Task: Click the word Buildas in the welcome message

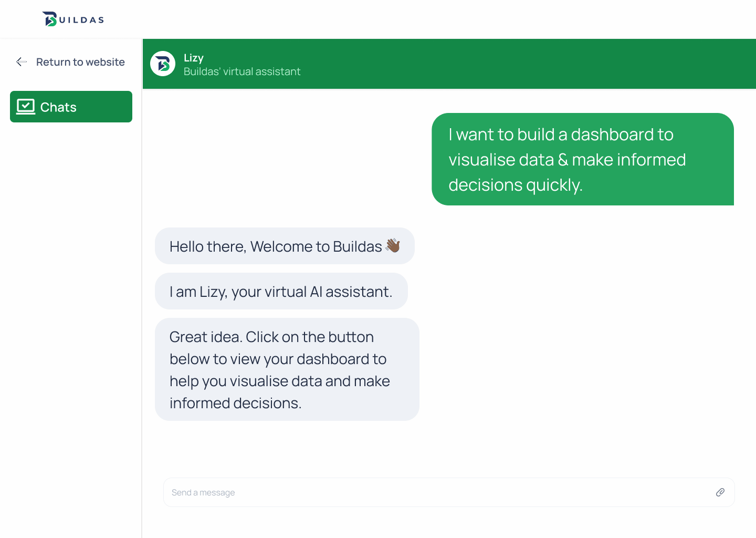Action: pyautogui.click(x=357, y=246)
